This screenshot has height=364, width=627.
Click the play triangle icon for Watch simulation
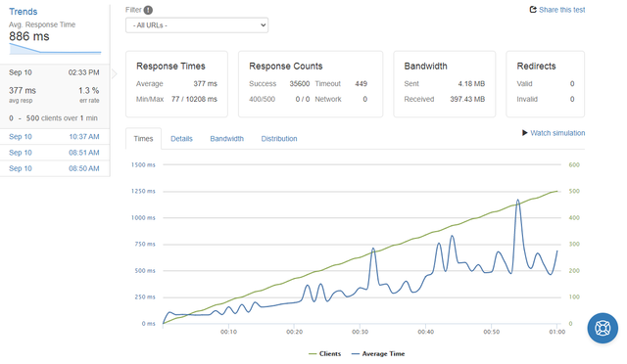pos(525,133)
